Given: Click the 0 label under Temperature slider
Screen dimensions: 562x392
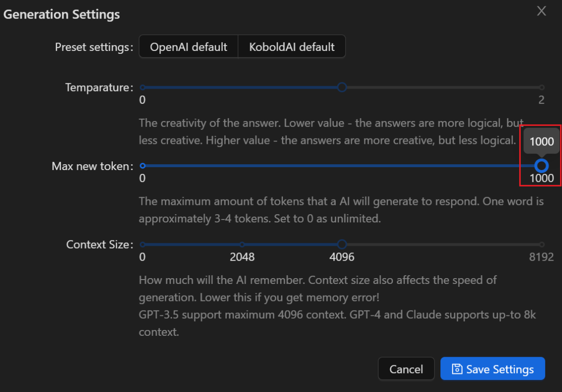Looking at the screenshot, I should (x=142, y=100).
